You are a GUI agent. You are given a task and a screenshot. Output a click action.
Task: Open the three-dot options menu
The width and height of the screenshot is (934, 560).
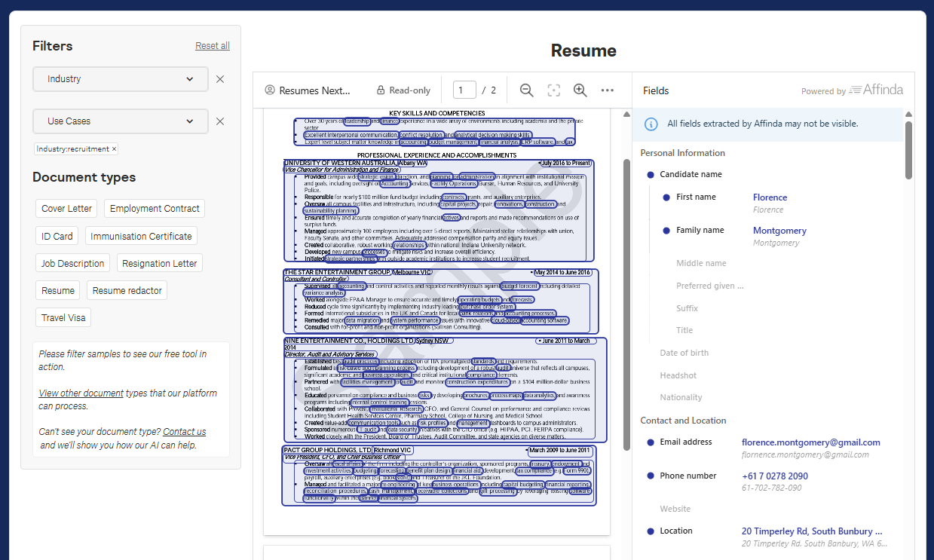[x=608, y=90]
